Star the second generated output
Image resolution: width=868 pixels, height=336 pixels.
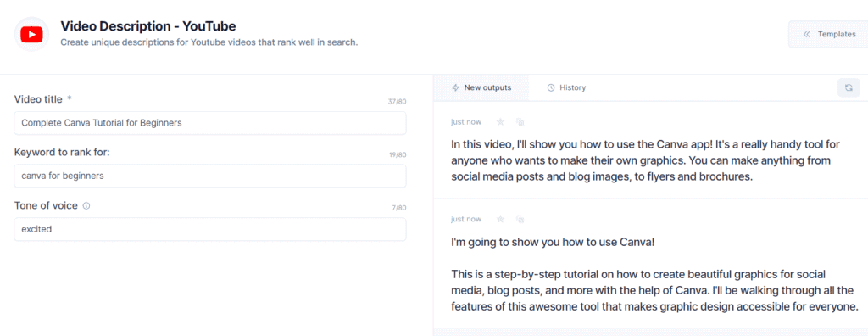point(500,219)
